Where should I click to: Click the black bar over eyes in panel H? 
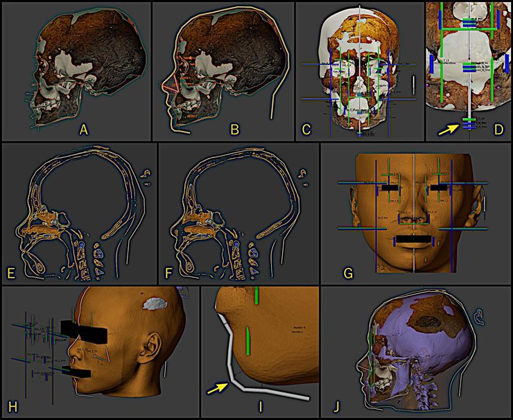pos(85,332)
